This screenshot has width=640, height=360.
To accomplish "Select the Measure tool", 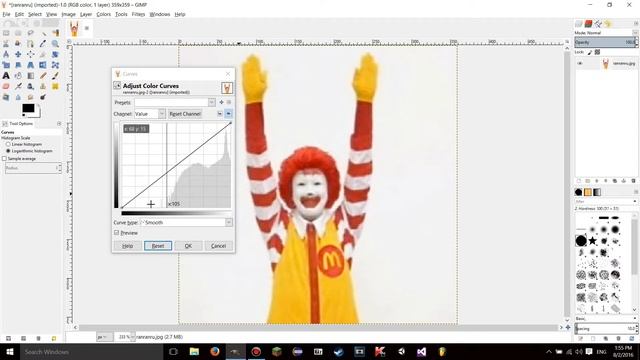I will 6,54.
